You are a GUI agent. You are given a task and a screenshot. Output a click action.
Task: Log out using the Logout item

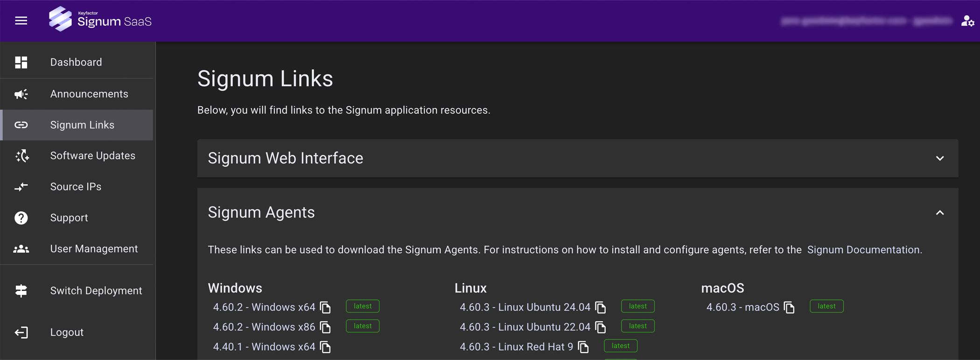pyautogui.click(x=67, y=332)
